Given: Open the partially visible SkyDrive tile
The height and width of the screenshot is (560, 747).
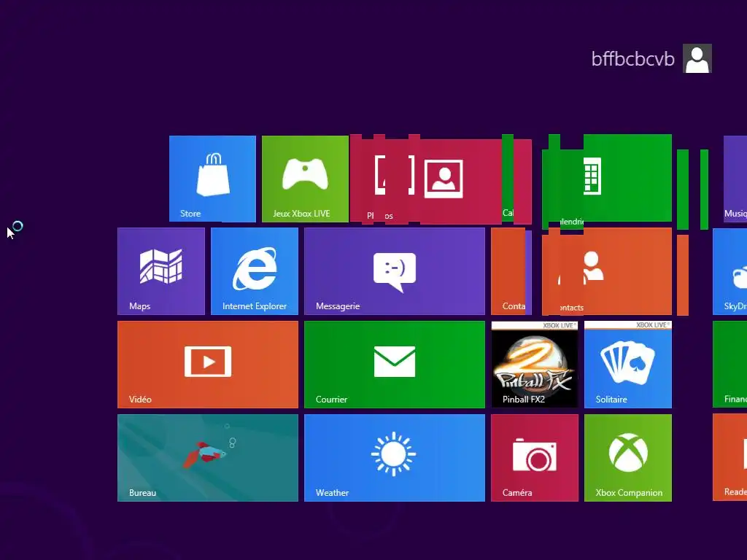Looking at the screenshot, I should pyautogui.click(x=729, y=271).
